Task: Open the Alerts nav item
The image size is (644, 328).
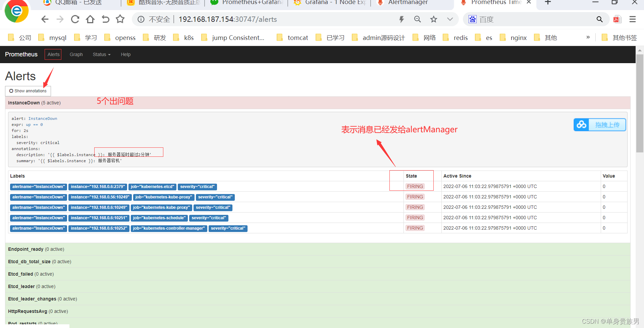Action: 53,54
